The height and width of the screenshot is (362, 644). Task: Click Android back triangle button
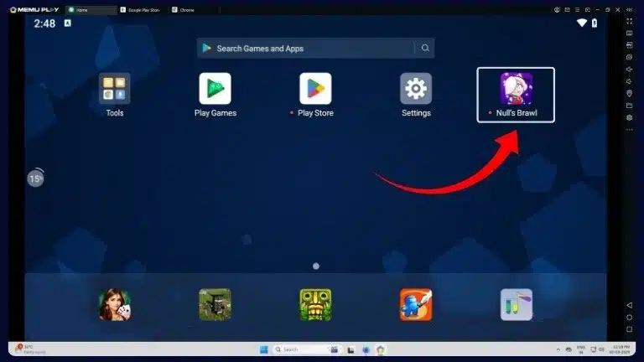coord(629,305)
